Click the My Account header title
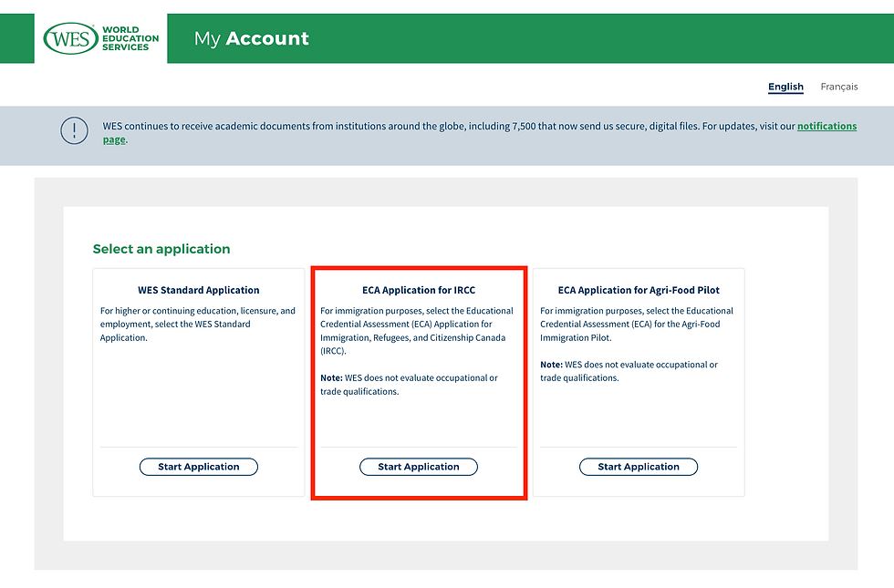Image resolution: width=894 pixels, height=588 pixels. [x=252, y=38]
